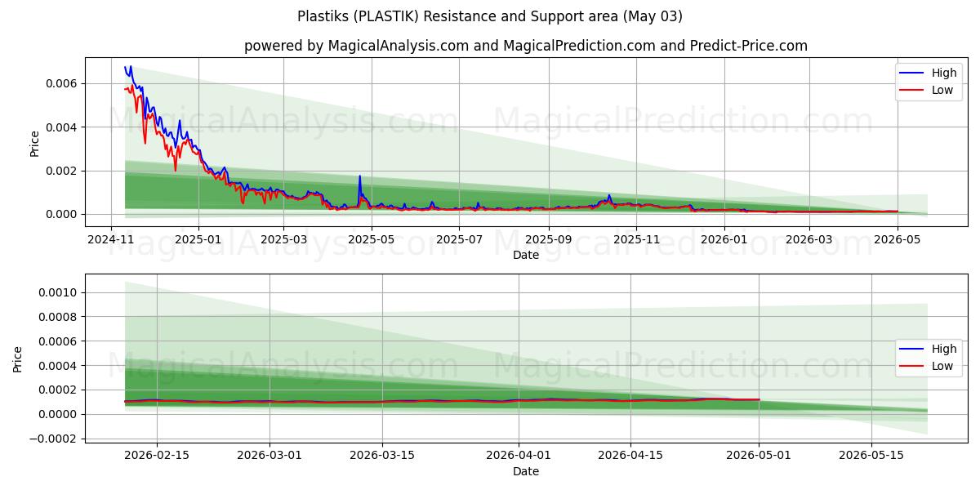The image size is (980, 490).
Task: Click the '0.0008' y-axis tick label
Action: point(59,317)
